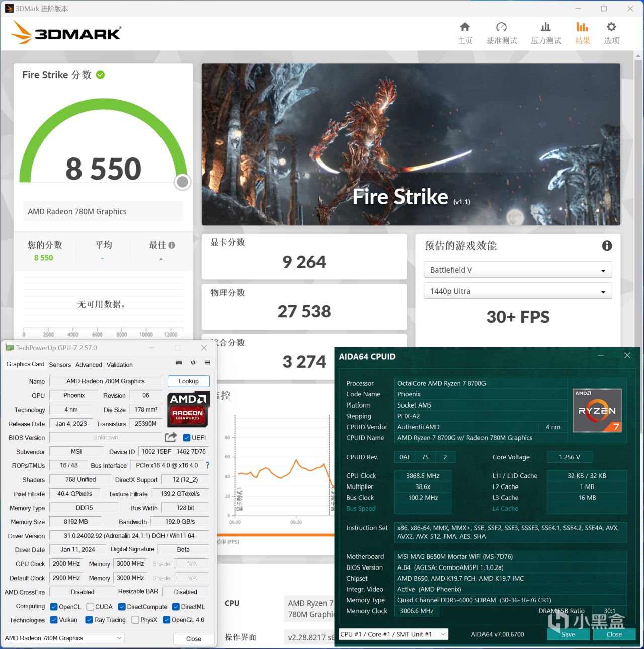The width and height of the screenshot is (644, 649).
Task: Click the 综合分数 score 3 274
Action: point(304,362)
